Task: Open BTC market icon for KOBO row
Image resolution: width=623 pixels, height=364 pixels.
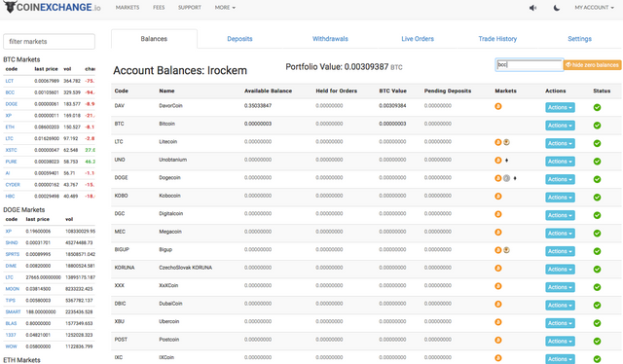Action: [x=497, y=197]
